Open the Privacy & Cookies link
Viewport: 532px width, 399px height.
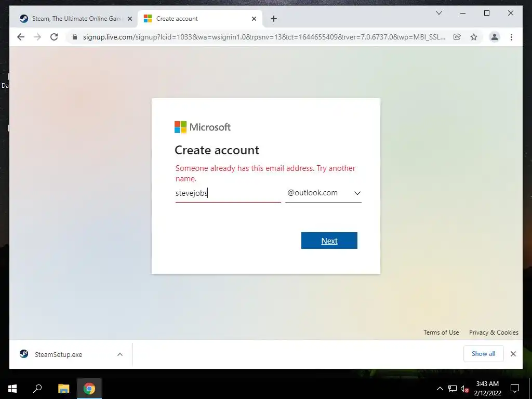(x=494, y=332)
